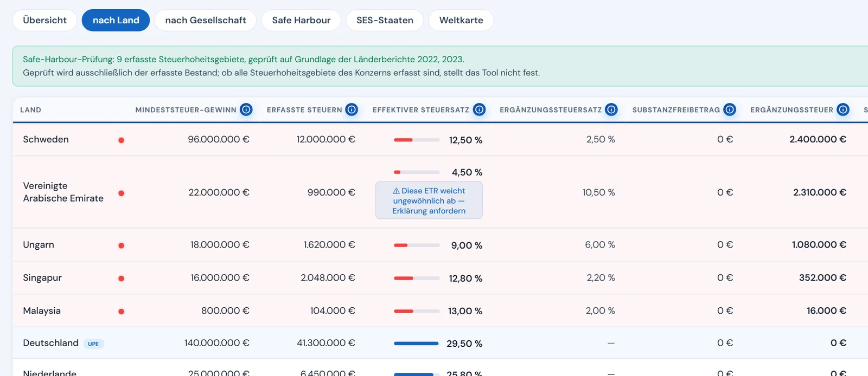Click Ungarn's red effective rate bar
The width and height of the screenshot is (868, 376).
[417, 245]
